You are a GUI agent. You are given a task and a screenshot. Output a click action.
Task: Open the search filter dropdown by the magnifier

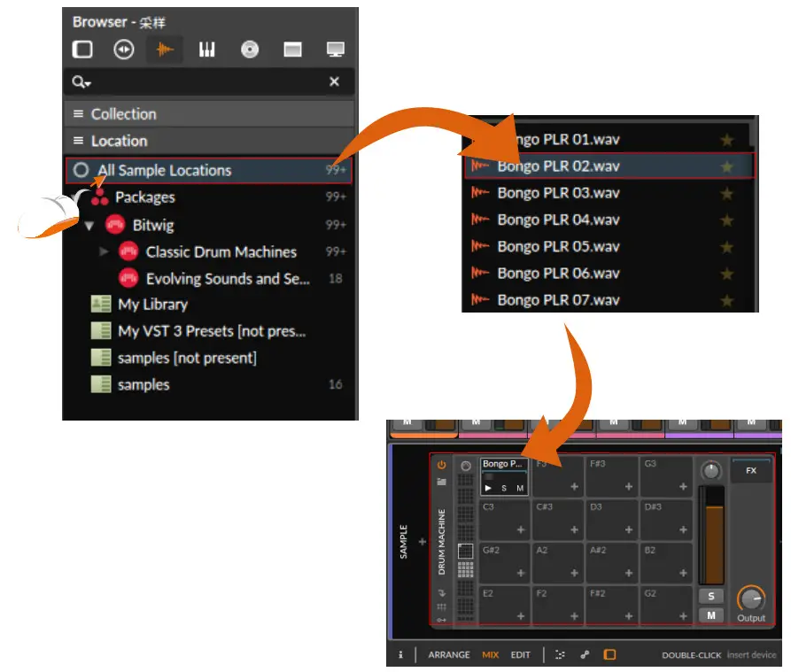point(81,81)
